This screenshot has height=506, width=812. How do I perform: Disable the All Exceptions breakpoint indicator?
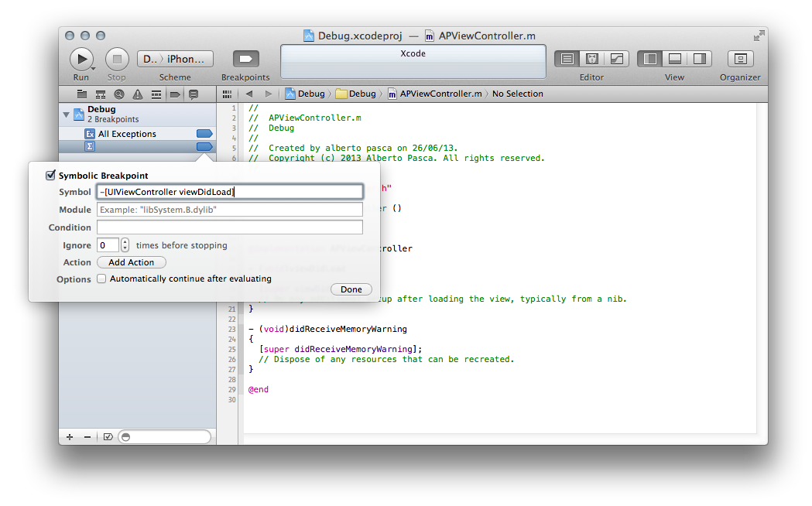[204, 134]
